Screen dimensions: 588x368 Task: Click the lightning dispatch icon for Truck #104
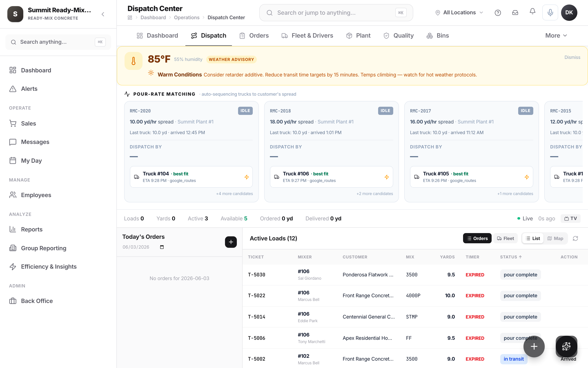pyautogui.click(x=247, y=177)
